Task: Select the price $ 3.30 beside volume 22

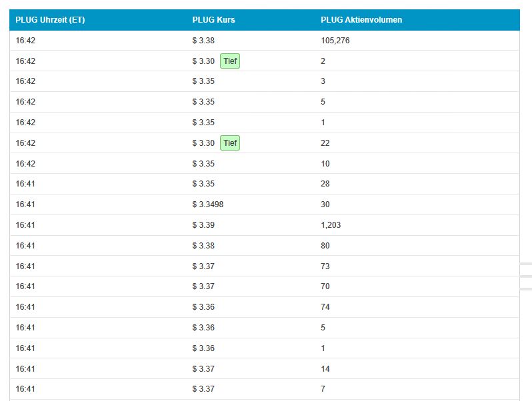Action: 203,143
